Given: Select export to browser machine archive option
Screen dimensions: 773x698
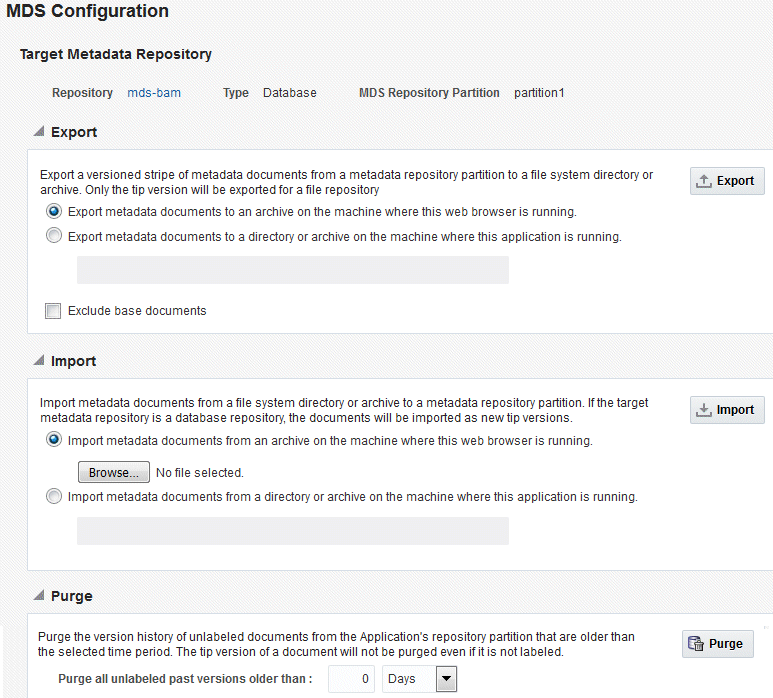Looking at the screenshot, I should pos(53,212).
